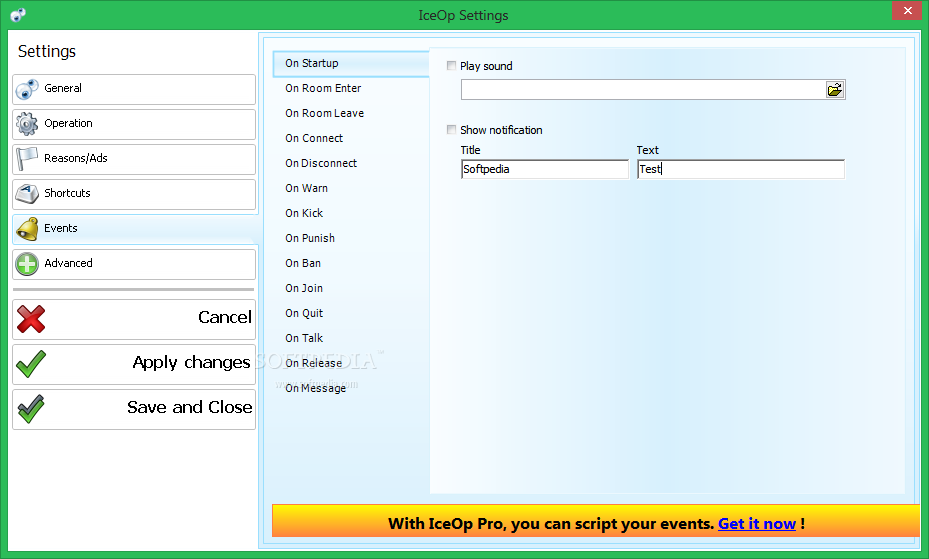Image resolution: width=929 pixels, height=559 pixels.
Task: Select the On Kick event
Action: tap(304, 213)
